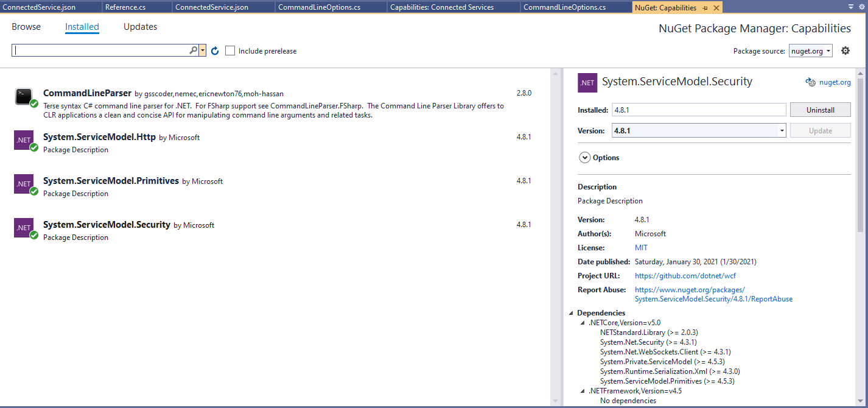868x408 pixels.
Task: Click the package search input field
Action: pos(100,51)
